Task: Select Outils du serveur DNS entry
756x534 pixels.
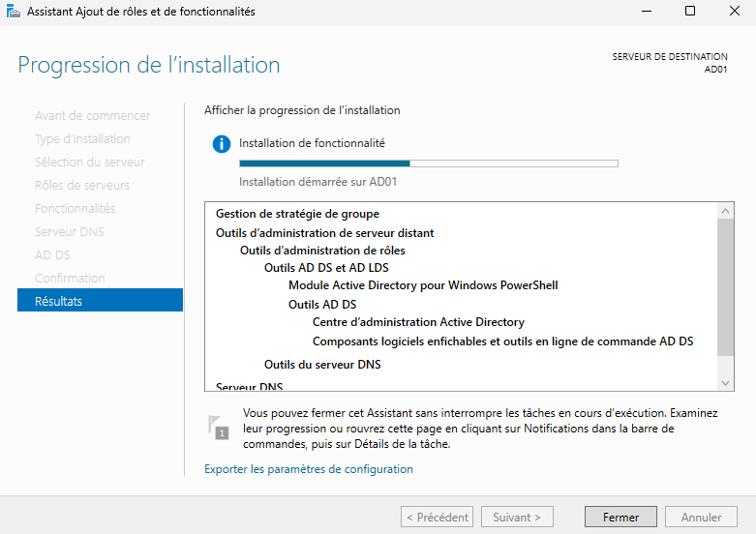Action: (322, 365)
